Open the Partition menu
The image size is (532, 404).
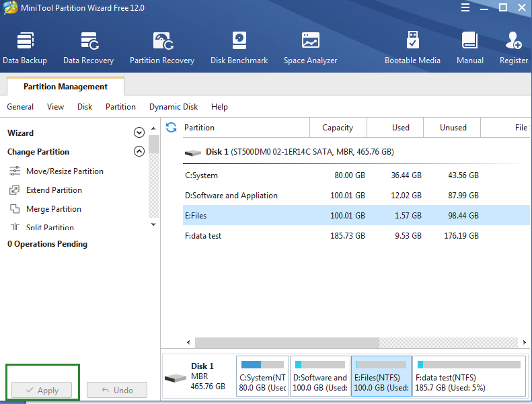tap(120, 107)
